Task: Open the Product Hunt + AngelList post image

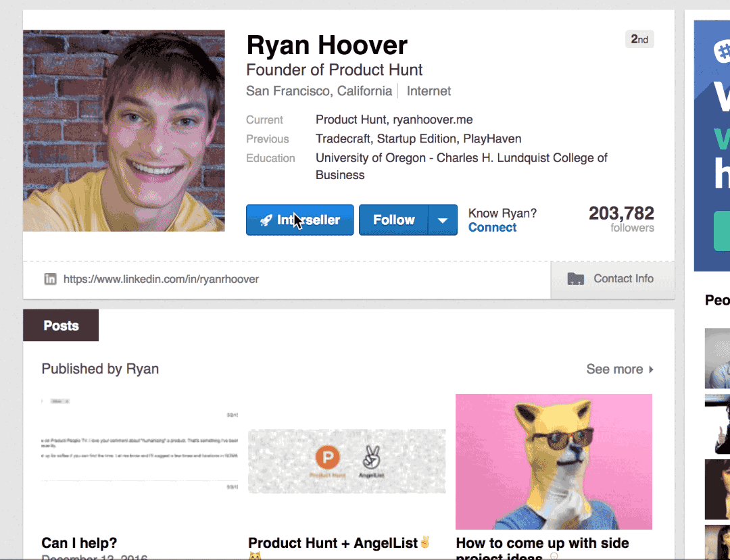Action: 346,461
